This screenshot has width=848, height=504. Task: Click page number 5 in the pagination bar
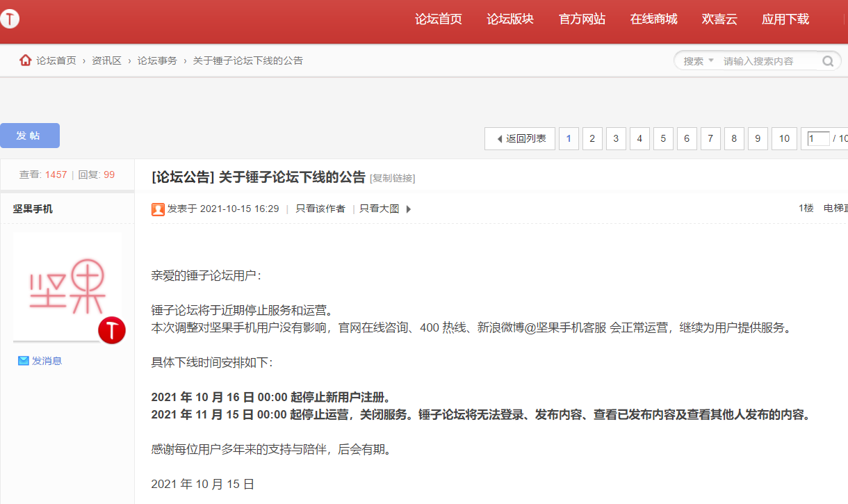[x=663, y=138]
